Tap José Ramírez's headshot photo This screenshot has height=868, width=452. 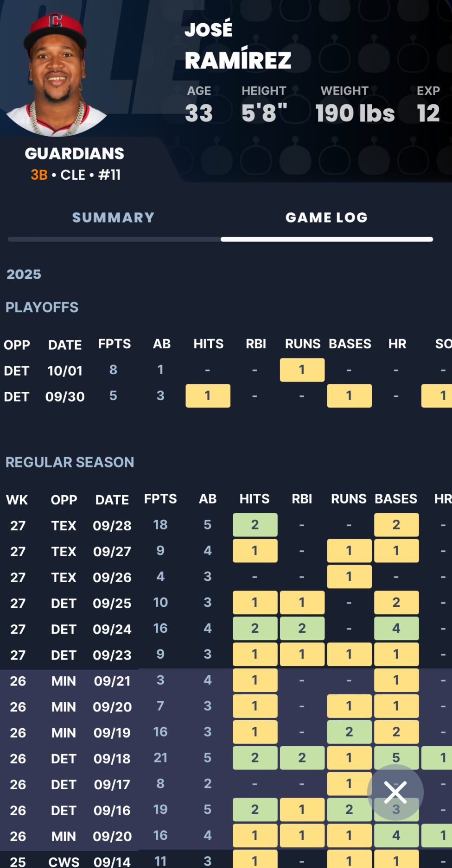[x=56, y=74]
